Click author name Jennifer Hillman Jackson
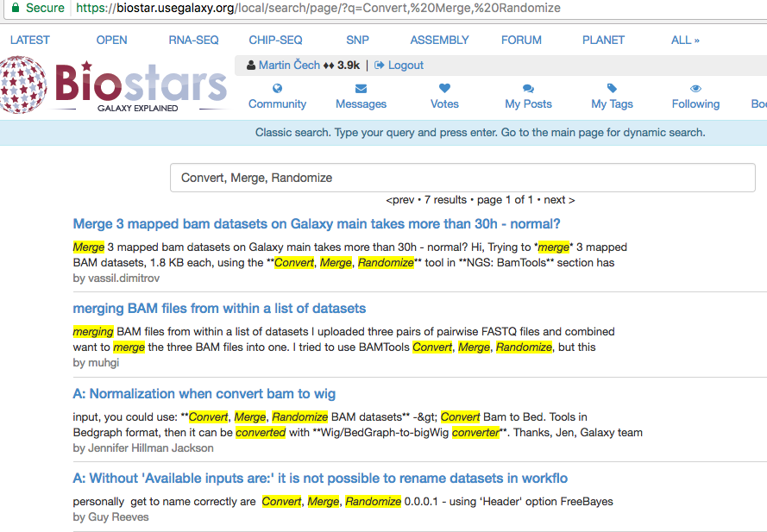The width and height of the screenshot is (767, 532). click(150, 448)
